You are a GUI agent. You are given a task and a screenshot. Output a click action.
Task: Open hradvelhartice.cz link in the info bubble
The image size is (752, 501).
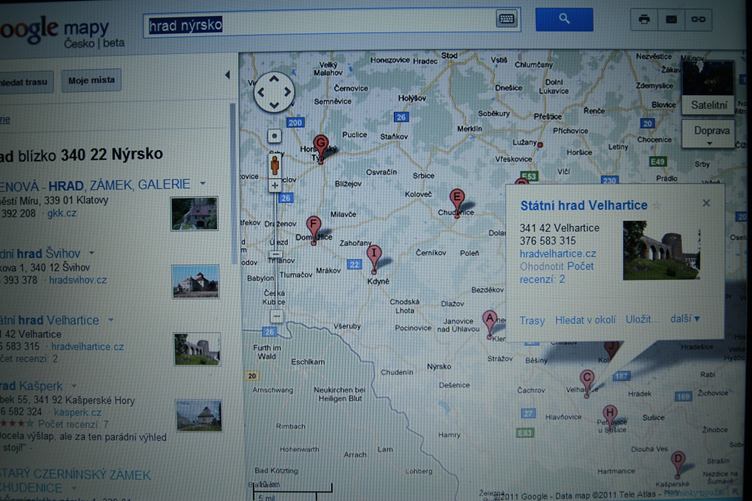pos(558,254)
